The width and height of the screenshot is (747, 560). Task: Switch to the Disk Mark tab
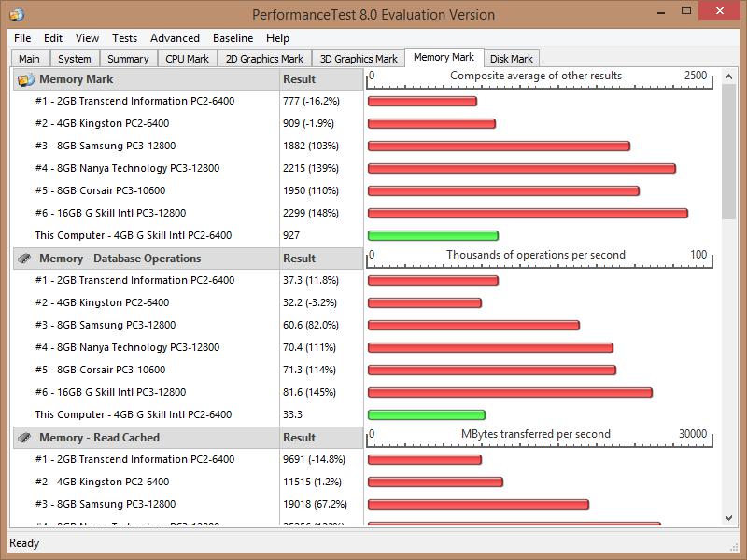511,59
